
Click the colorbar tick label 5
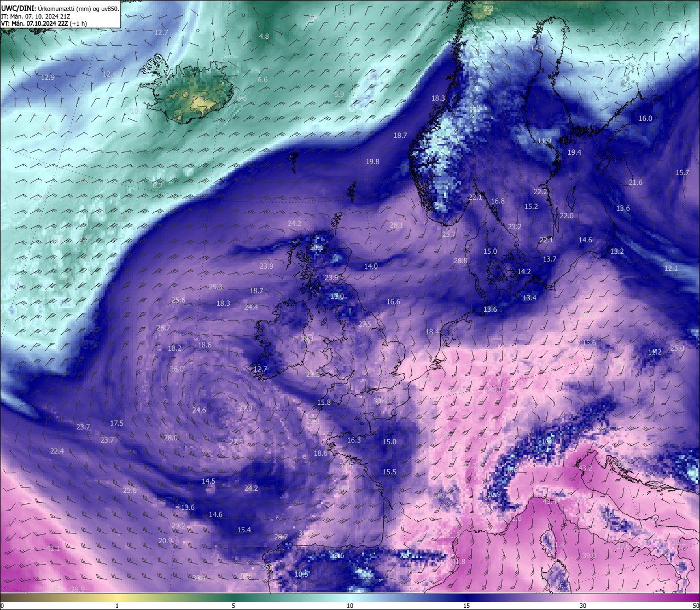click(x=234, y=606)
